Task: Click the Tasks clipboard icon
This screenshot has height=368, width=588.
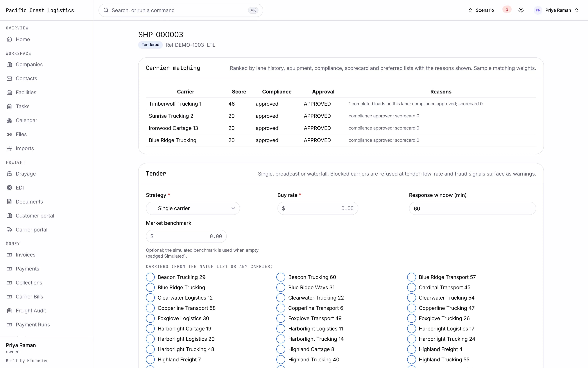Action: point(9,106)
